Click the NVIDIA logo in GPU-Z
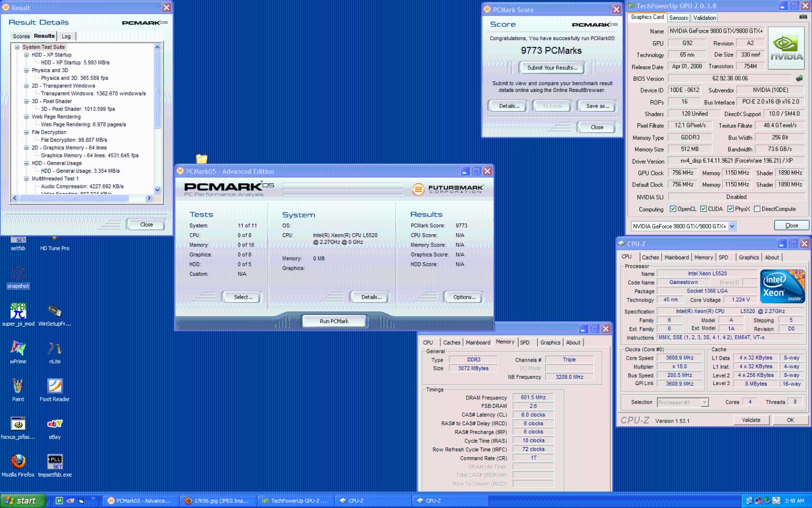This screenshot has width=812, height=508. 786,48
